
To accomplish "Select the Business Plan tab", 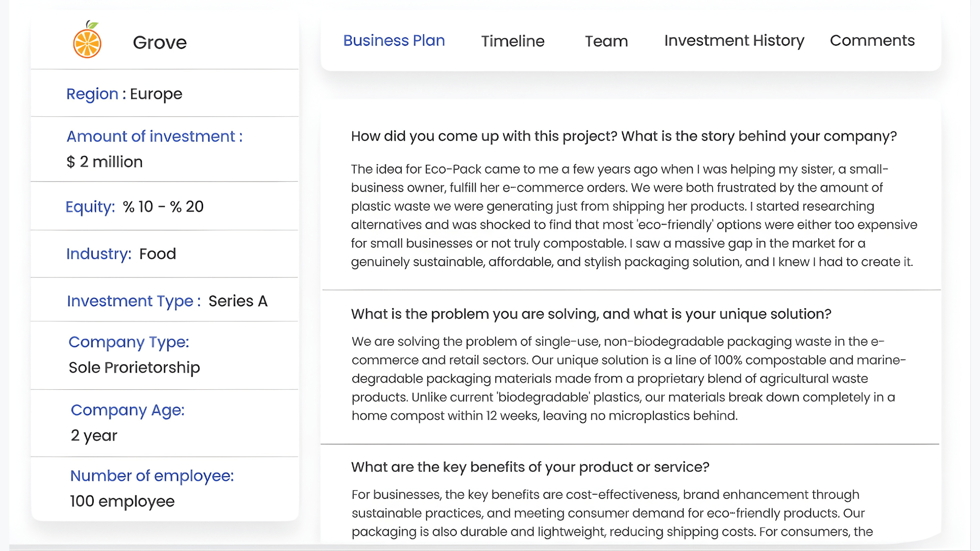I will coord(394,40).
